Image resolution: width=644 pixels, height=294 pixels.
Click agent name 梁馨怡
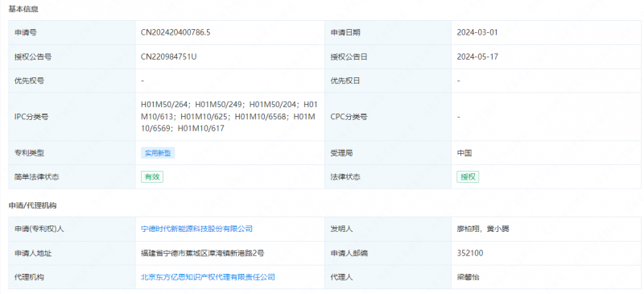pyautogui.click(x=468, y=277)
